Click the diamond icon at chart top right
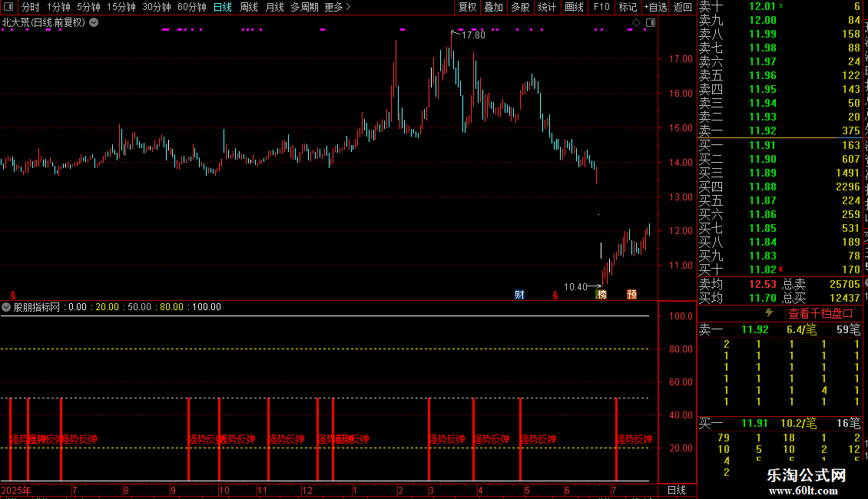 click(x=636, y=23)
